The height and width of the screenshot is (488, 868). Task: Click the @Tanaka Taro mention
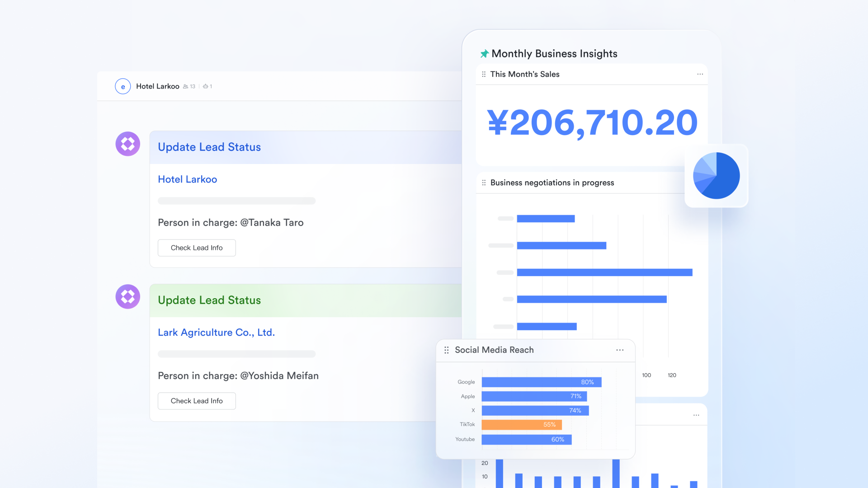tap(272, 223)
